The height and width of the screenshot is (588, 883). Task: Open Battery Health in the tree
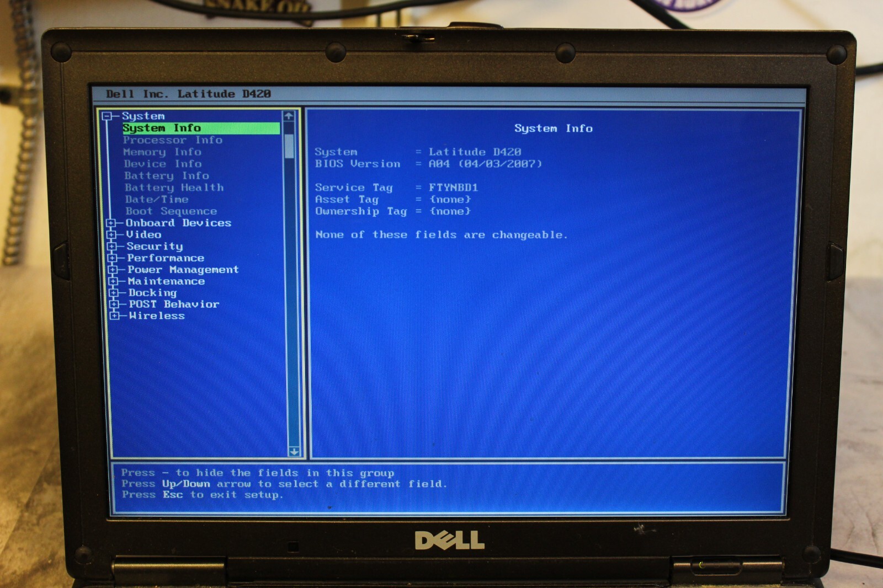[x=174, y=188]
